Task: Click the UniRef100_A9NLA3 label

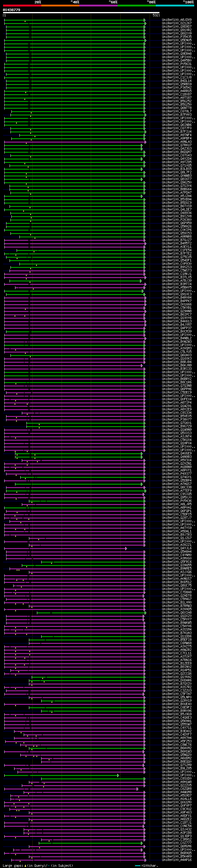Action: pyautogui.click(x=177, y=142)
